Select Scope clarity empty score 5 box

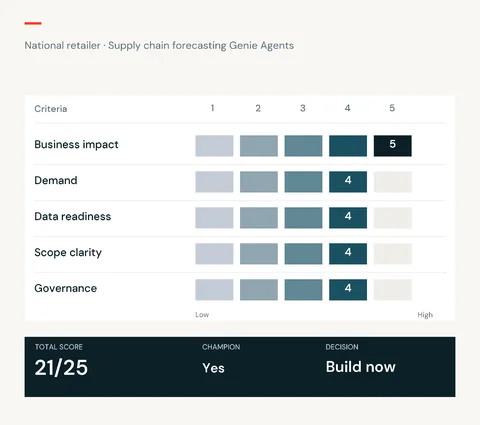392,254
